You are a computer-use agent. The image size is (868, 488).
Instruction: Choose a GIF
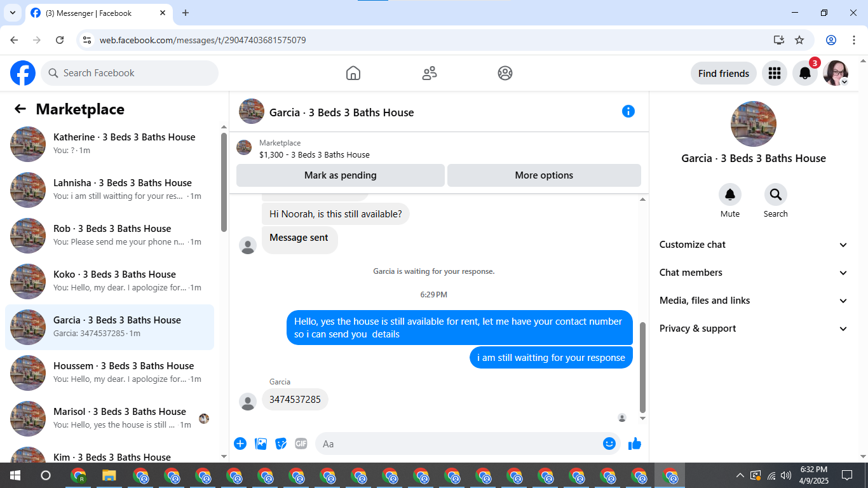301,444
